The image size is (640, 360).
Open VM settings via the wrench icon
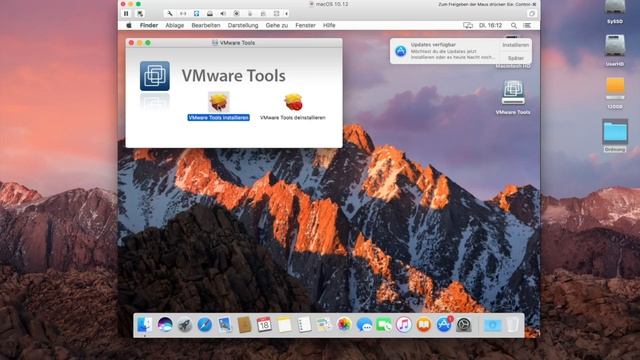[170, 13]
